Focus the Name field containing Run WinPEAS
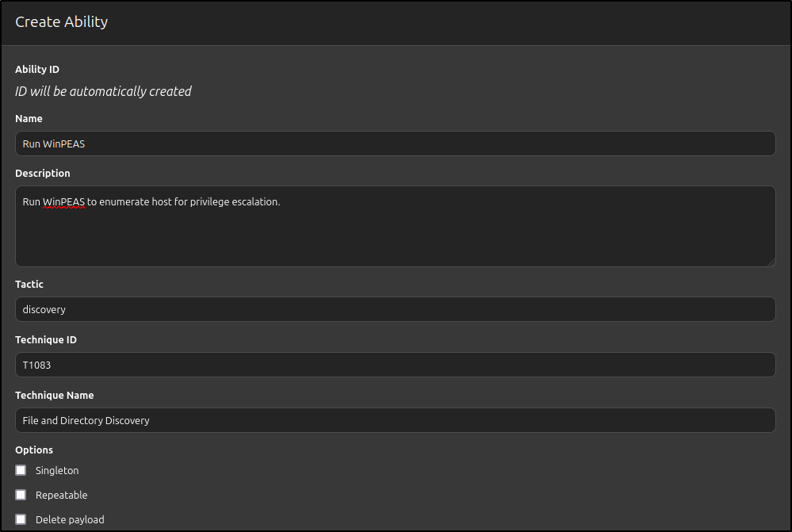This screenshot has width=792, height=532. 396,144
